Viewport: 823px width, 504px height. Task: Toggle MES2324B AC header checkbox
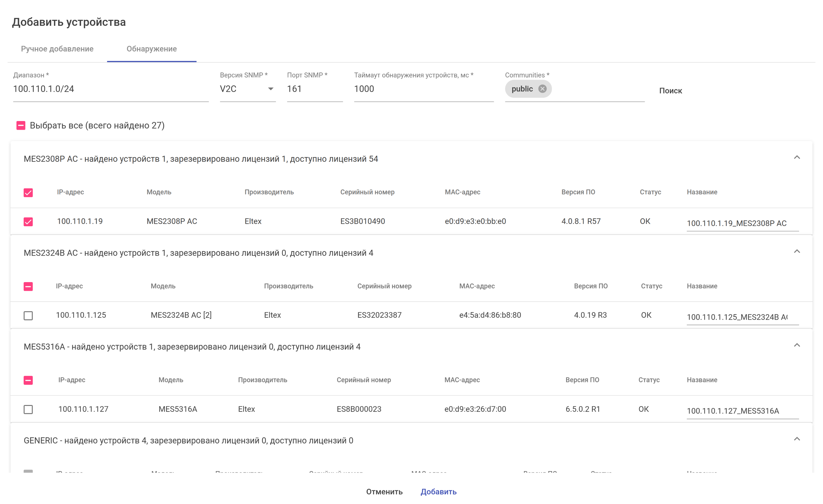[28, 286]
